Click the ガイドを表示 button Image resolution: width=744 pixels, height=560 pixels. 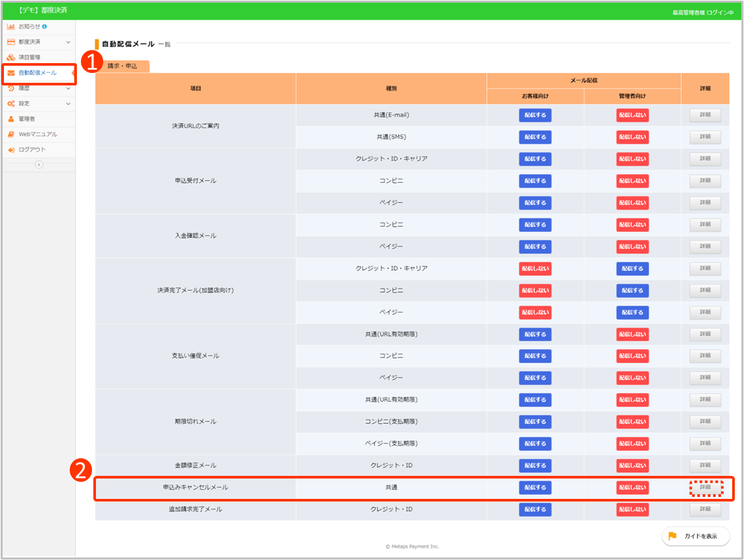695,536
